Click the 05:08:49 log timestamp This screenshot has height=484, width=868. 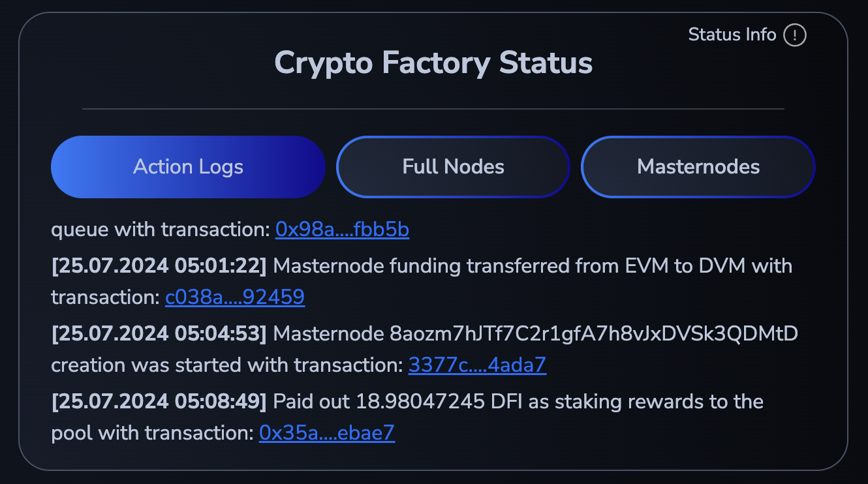point(159,402)
